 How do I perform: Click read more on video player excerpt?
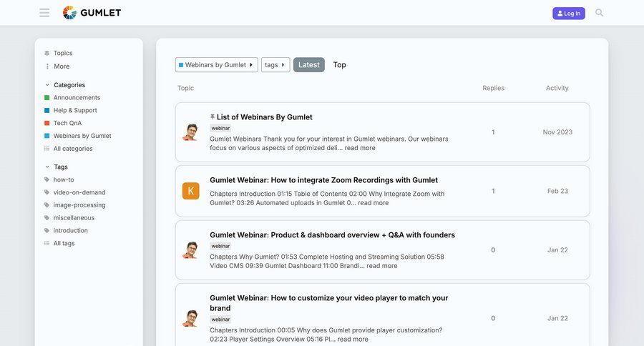pyautogui.click(x=353, y=339)
